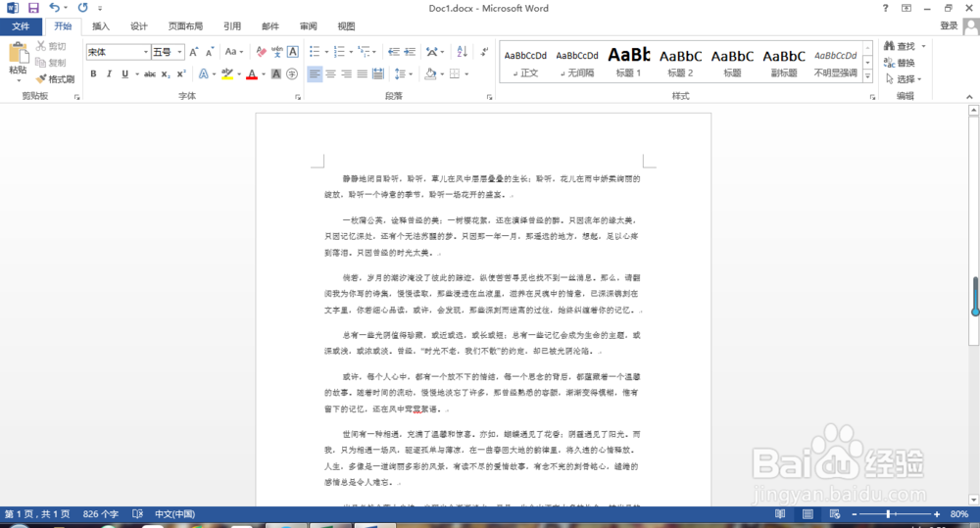Click the 登录 sign-in link
The image size is (980, 528).
point(949,25)
